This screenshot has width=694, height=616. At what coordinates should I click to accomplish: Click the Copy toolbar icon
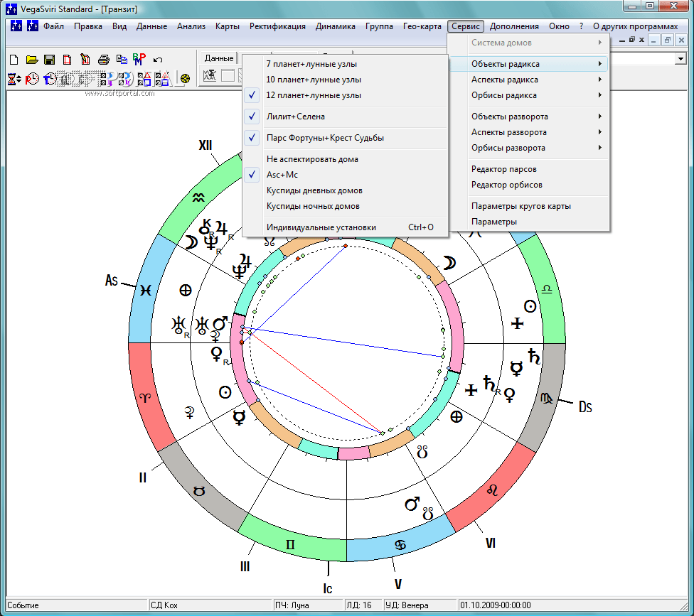[122, 59]
